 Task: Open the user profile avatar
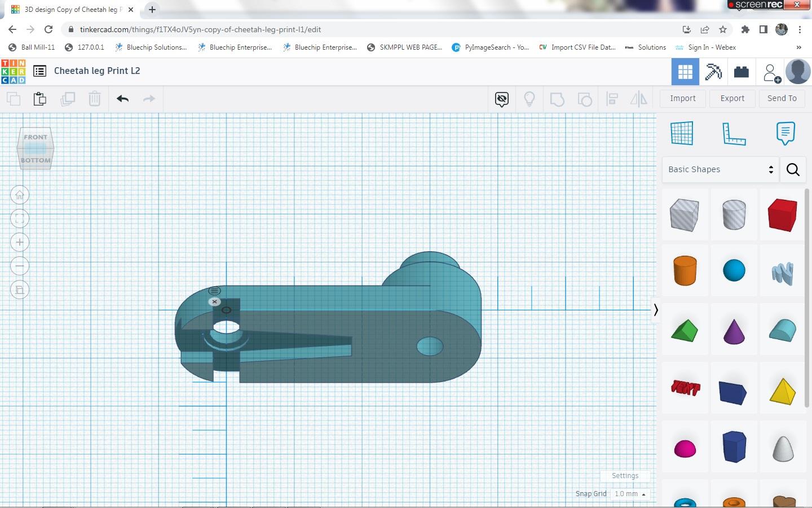point(798,72)
